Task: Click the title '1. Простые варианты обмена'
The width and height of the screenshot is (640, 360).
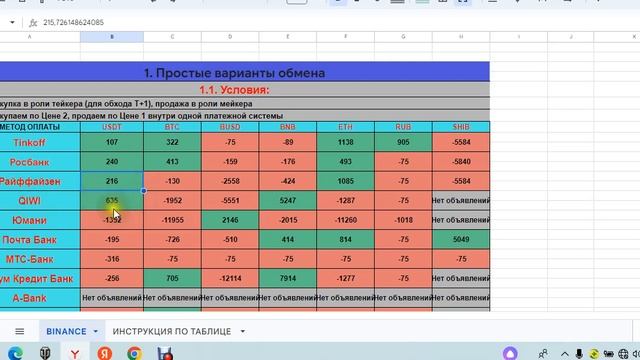Action: pyautogui.click(x=234, y=73)
